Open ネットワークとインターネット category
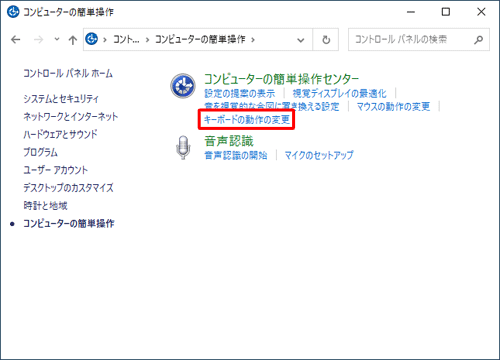500x360 pixels. [x=70, y=117]
